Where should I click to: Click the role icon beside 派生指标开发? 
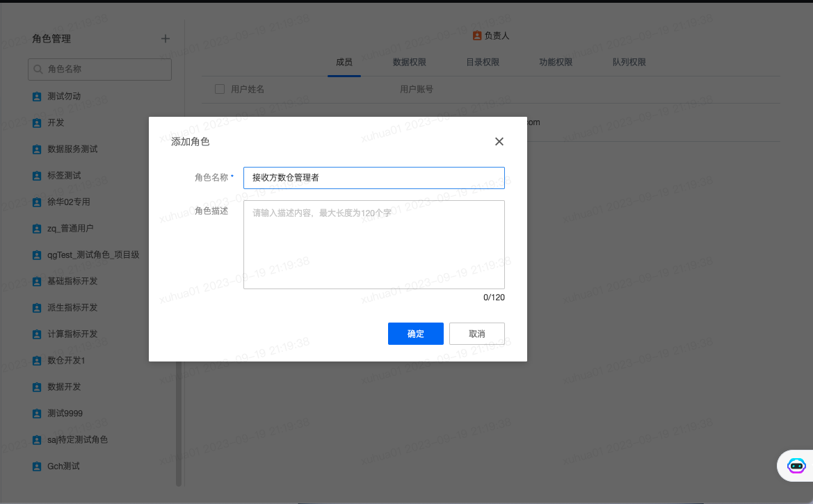[x=37, y=308]
